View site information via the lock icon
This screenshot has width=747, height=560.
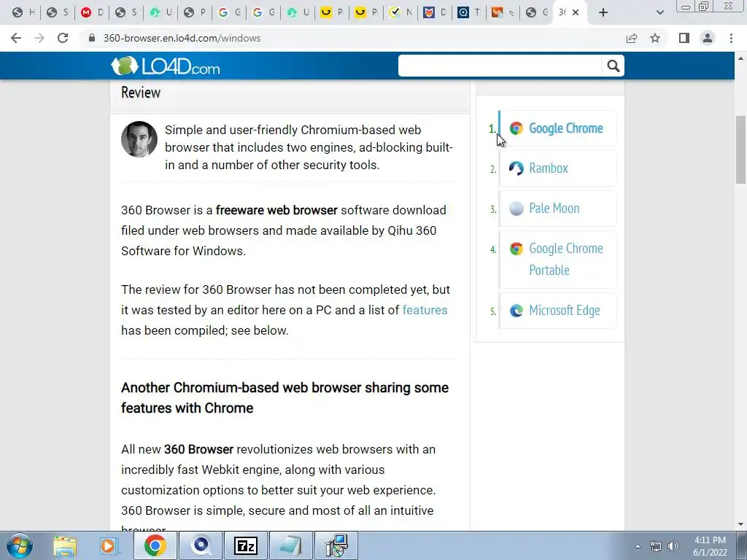(92, 38)
